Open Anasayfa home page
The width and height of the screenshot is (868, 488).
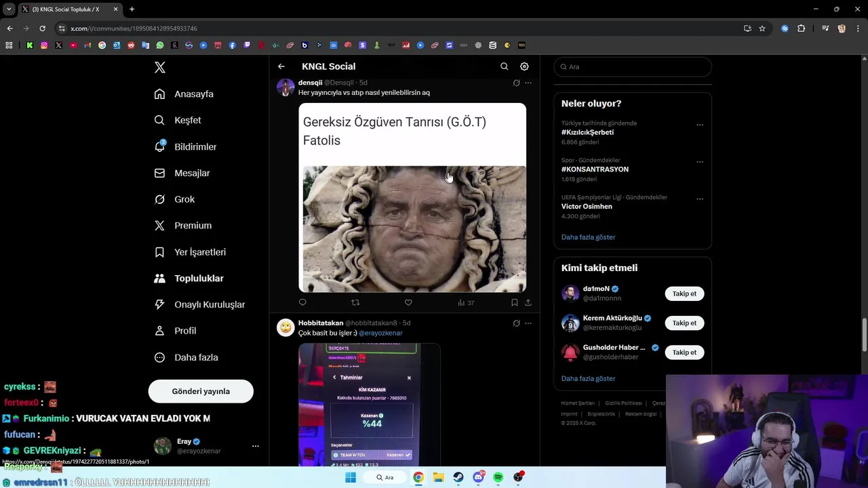[x=184, y=94]
